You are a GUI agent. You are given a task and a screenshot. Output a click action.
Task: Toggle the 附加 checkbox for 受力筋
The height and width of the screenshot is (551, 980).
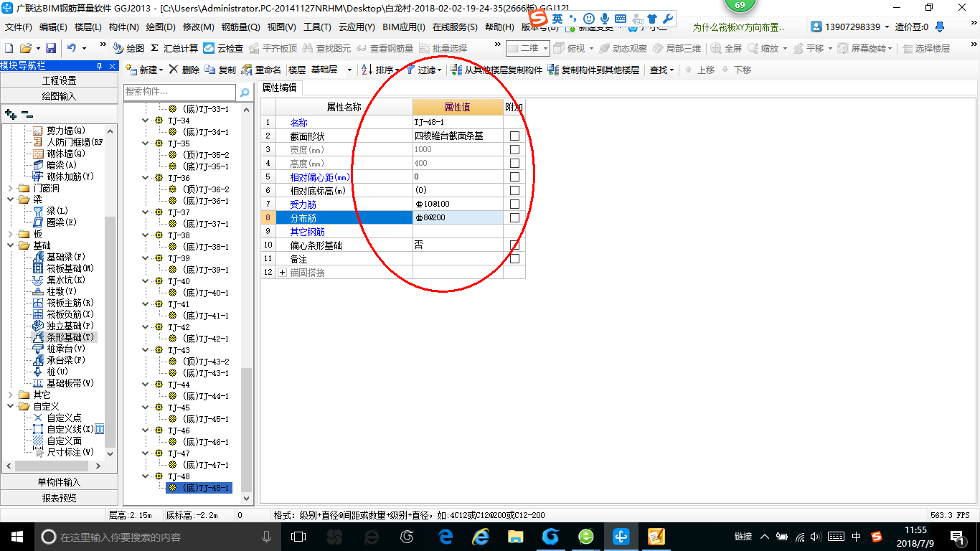(514, 204)
